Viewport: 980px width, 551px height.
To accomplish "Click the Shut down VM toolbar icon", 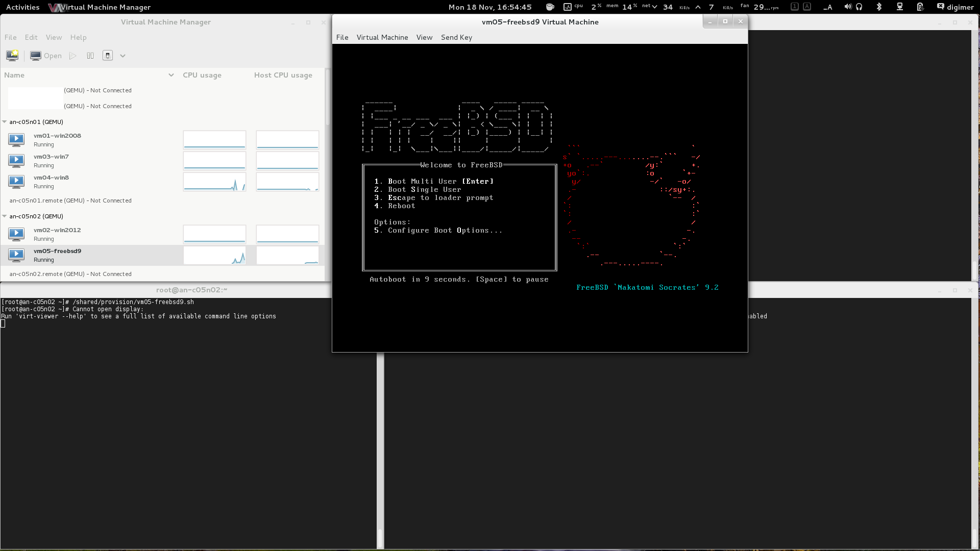I will [107, 56].
